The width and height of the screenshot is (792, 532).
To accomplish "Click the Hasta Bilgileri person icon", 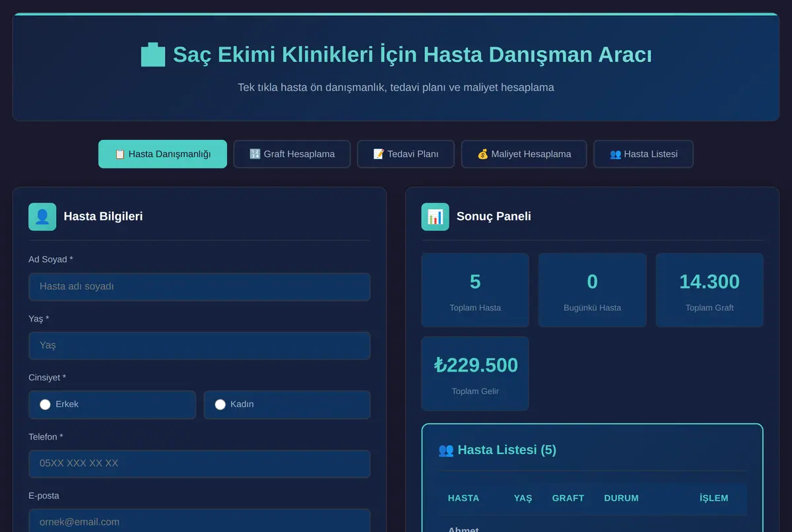I will pyautogui.click(x=42, y=216).
